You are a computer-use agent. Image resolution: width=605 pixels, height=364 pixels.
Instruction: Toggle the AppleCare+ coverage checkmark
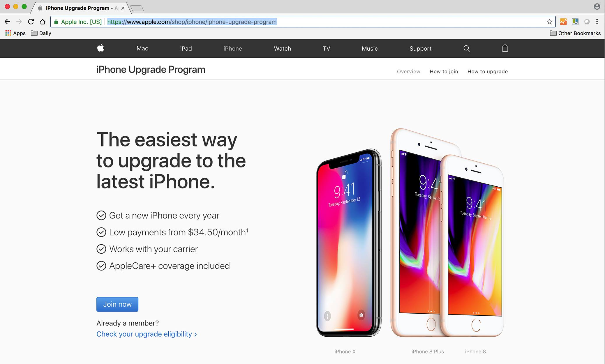coord(101,266)
